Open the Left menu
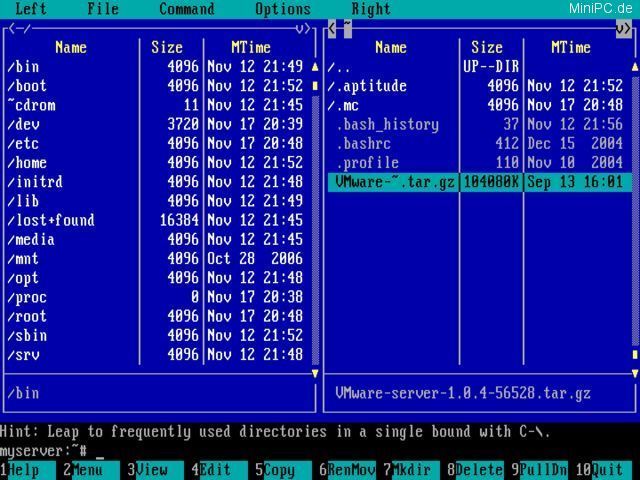The width and height of the screenshot is (640, 480). pyautogui.click(x=31, y=9)
